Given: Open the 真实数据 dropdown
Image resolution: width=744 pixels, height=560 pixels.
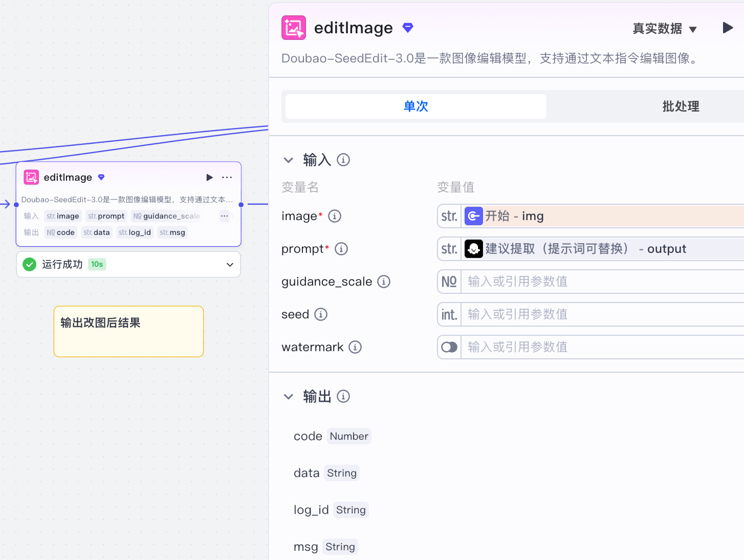Looking at the screenshot, I should pos(664,29).
